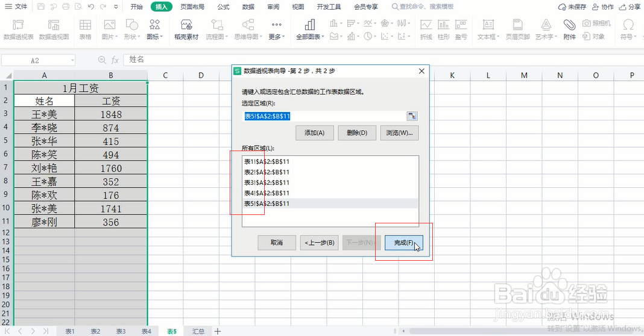Click the range selector icon in 选定区域 field
Image resolution: width=644 pixels, height=336 pixels.
(412, 116)
